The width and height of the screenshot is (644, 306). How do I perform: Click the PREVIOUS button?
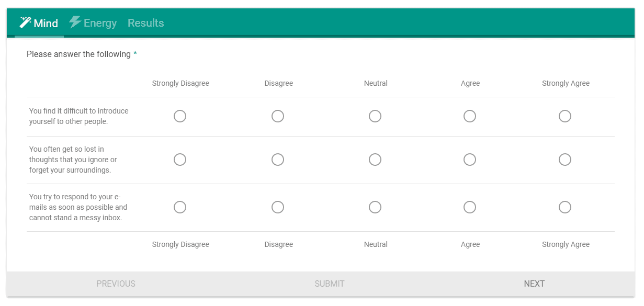116,284
